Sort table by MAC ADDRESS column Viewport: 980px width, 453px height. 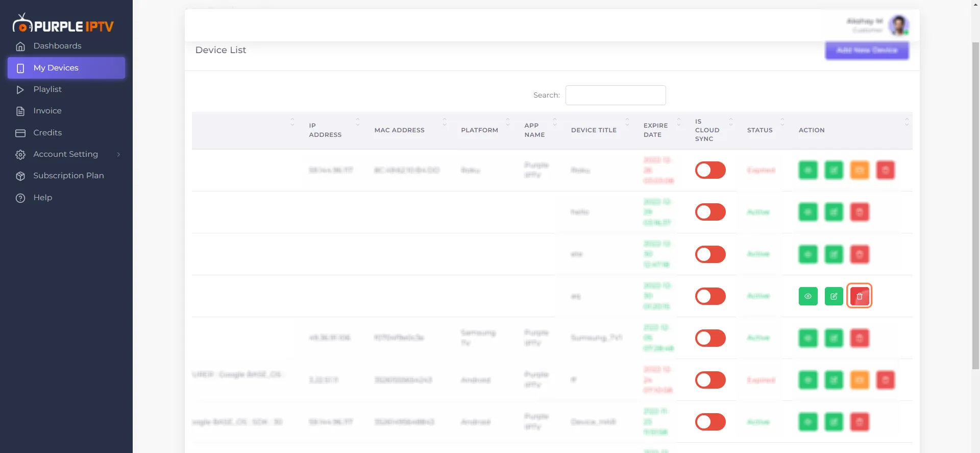pos(410,130)
